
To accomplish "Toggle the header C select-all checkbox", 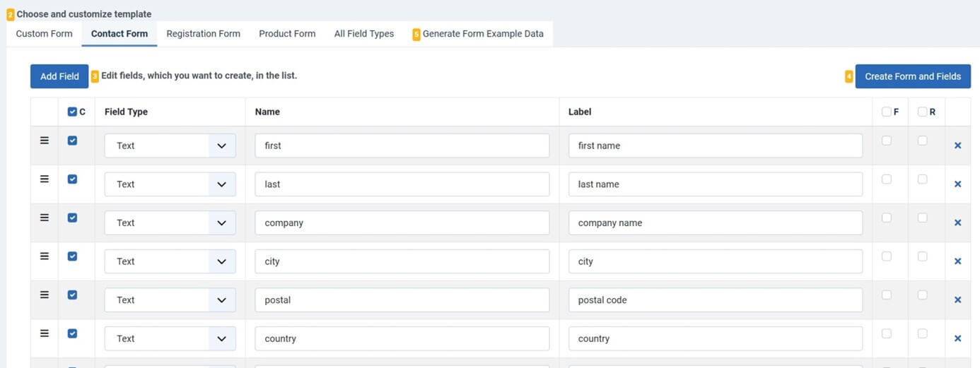I will (x=72, y=112).
